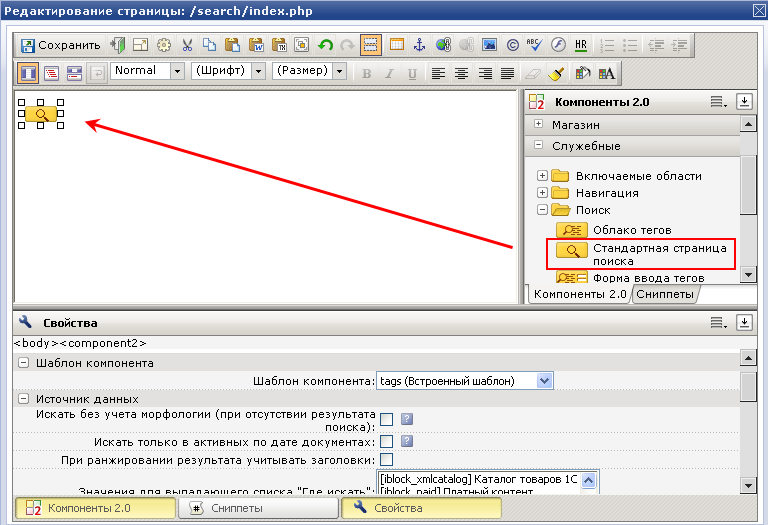Screen dimensions: 768x525
Task: Click the Свойства panel dock arrow
Action: click(x=744, y=322)
